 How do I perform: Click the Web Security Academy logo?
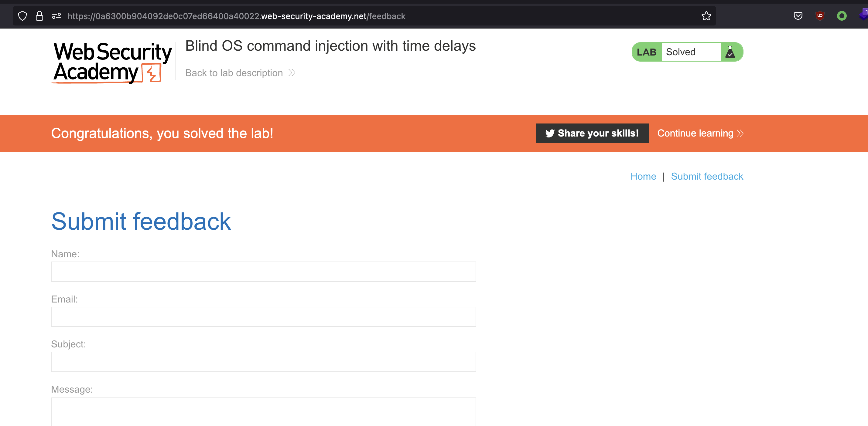[x=112, y=62]
